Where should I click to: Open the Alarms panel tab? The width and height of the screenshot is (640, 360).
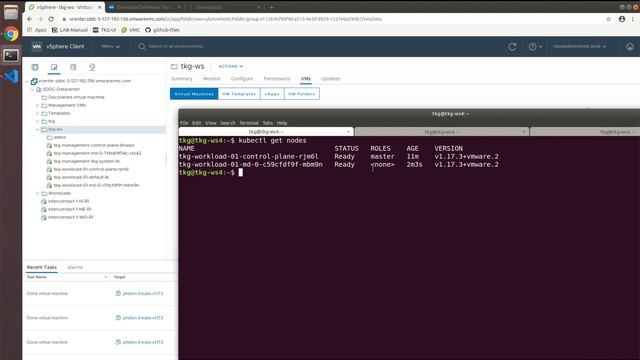coord(75,267)
